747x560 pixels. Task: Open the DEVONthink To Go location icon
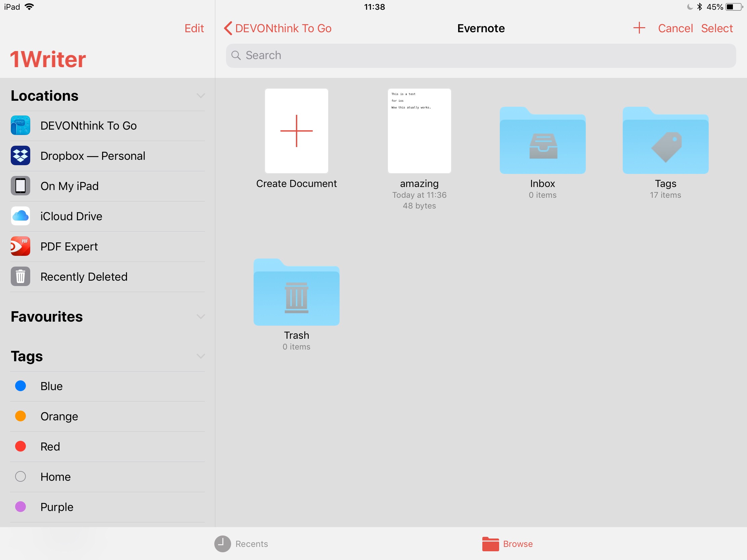point(20,126)
